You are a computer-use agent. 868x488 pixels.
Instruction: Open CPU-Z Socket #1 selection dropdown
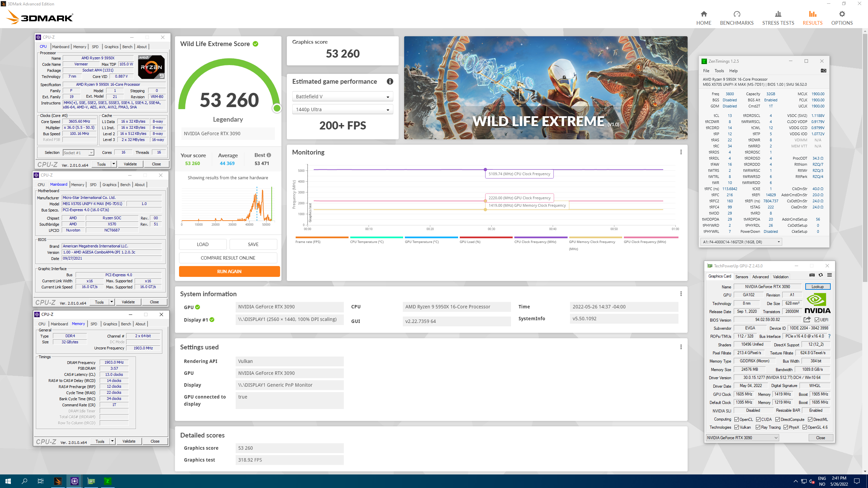tap(78, 152)
